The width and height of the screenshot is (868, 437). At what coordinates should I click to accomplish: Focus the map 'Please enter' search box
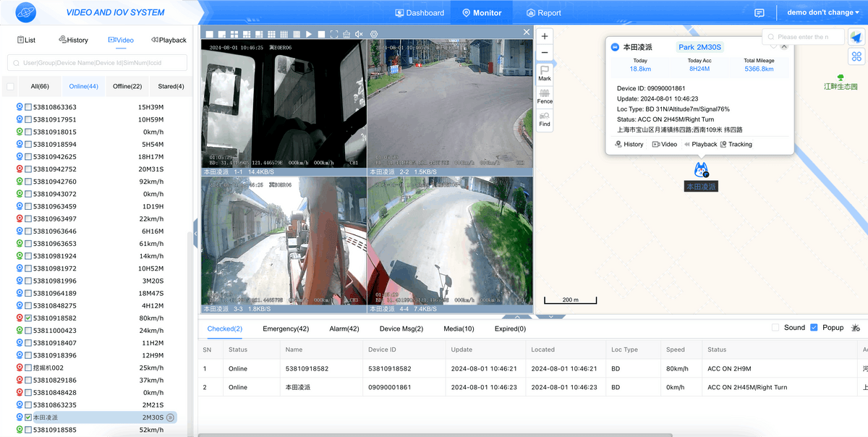point(803,37)
